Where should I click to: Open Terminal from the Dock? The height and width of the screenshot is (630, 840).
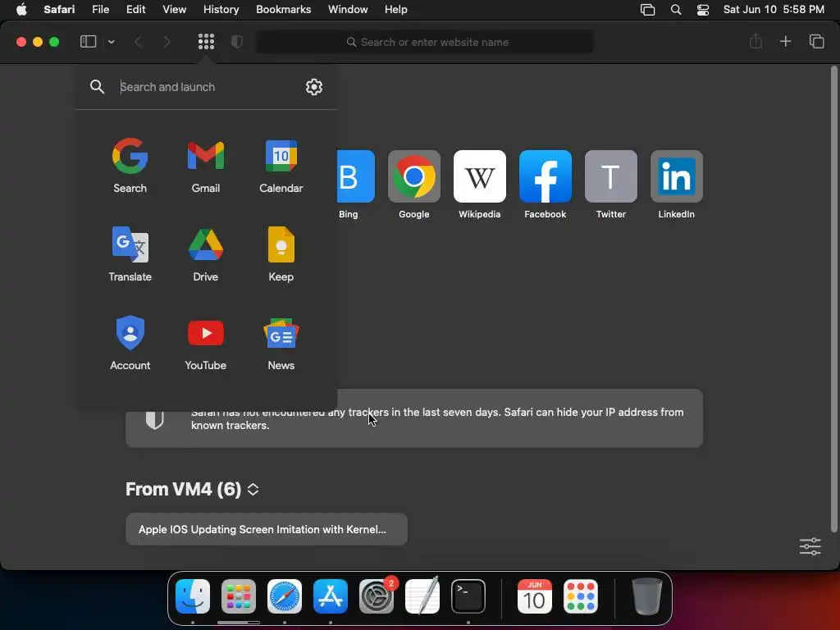[x=468, y=596]
